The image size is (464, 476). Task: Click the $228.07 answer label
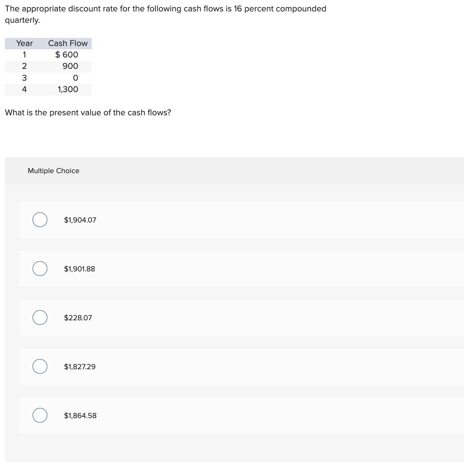coord(78,318)
